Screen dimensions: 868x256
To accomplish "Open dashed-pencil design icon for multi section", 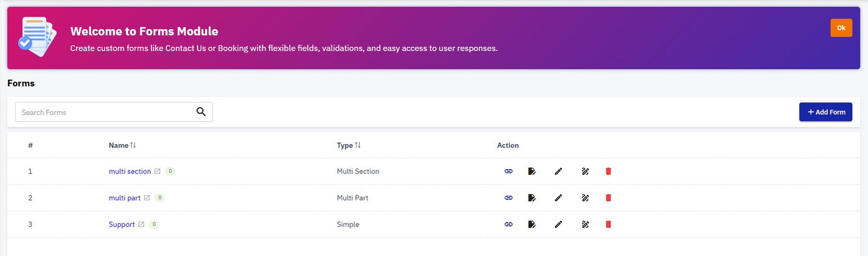I will [x=585, y=171].
